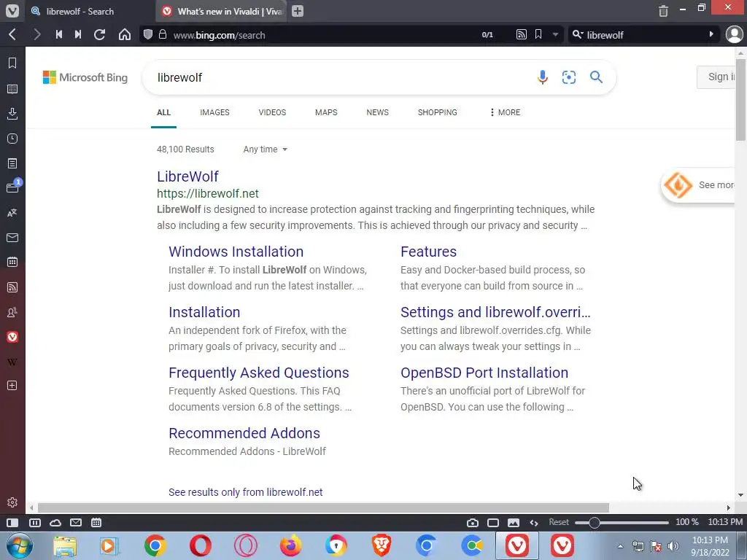Open Bookmarks panel in sidebar
Viewport: 747px width, 560px height.
12,63
